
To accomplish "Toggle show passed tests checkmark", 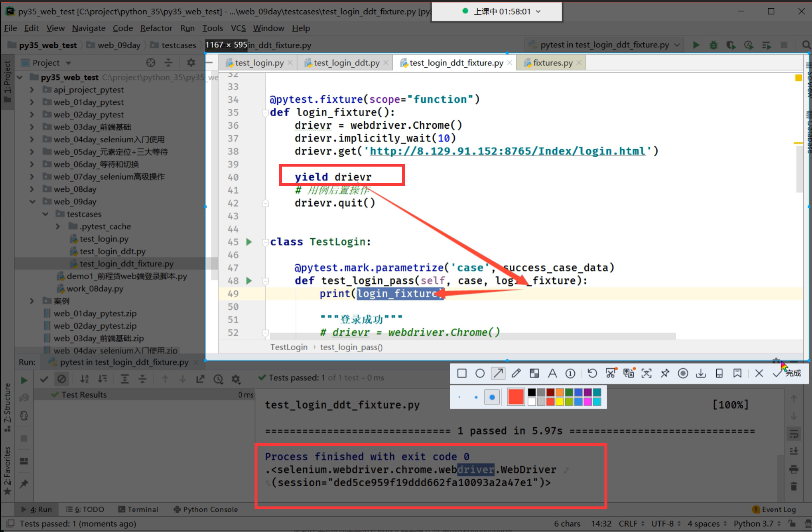I will click(x=44, y=379).
